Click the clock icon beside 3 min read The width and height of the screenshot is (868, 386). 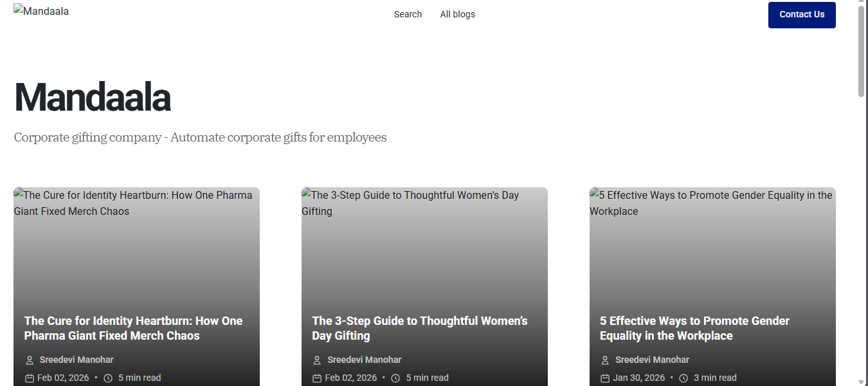point(683,378)
